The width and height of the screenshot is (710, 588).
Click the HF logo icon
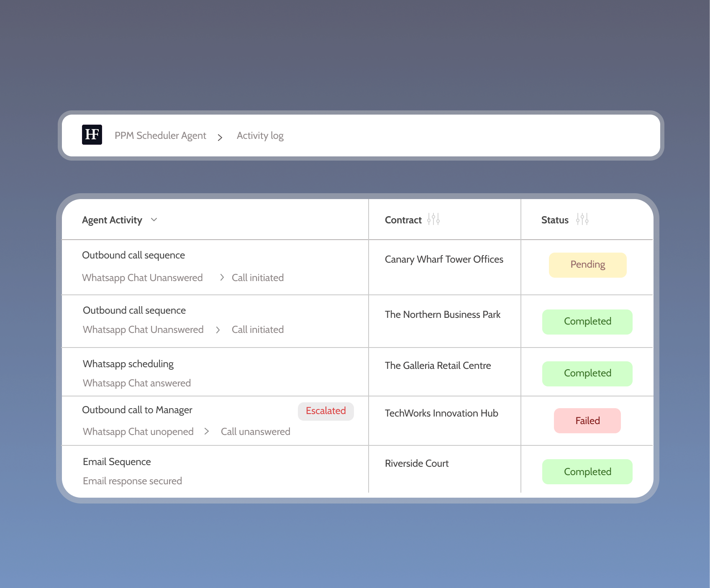[x=92, y=135]
